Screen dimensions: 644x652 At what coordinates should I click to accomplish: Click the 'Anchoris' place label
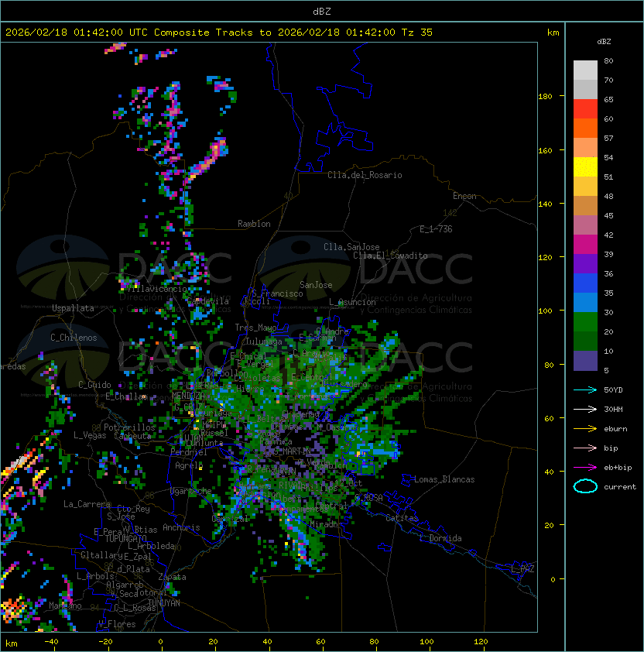pyautogui.click(x=181, y=527)
